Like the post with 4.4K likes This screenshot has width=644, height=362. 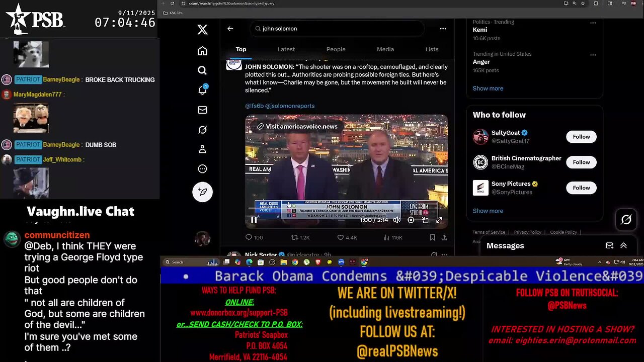pyautogui.click(x=347, y=237)
